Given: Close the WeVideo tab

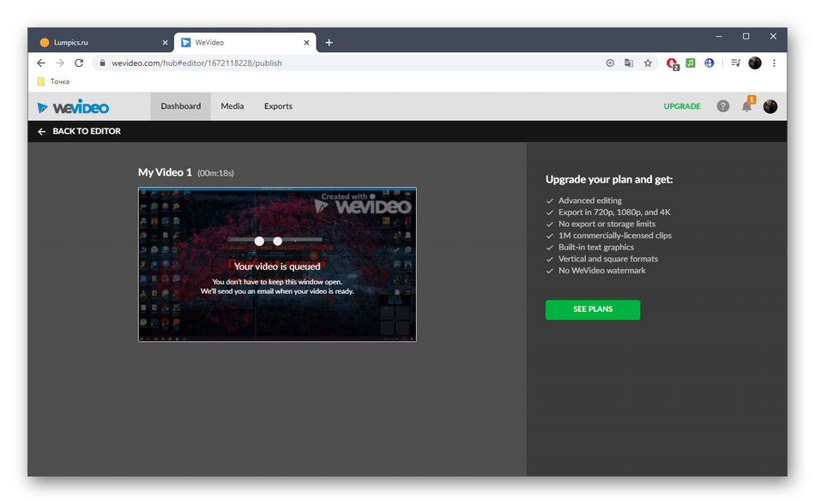Looking at the screenshot, I should coord(306,43).
